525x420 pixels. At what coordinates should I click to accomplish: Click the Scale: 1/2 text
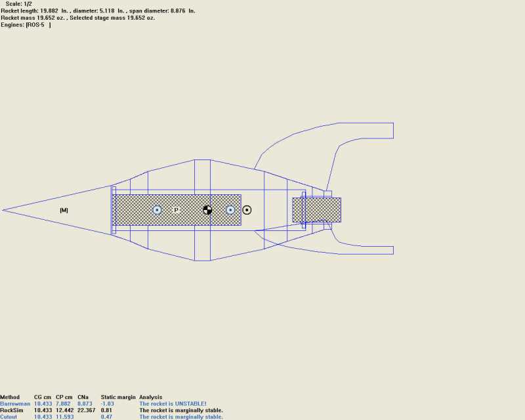coord(19,4)
